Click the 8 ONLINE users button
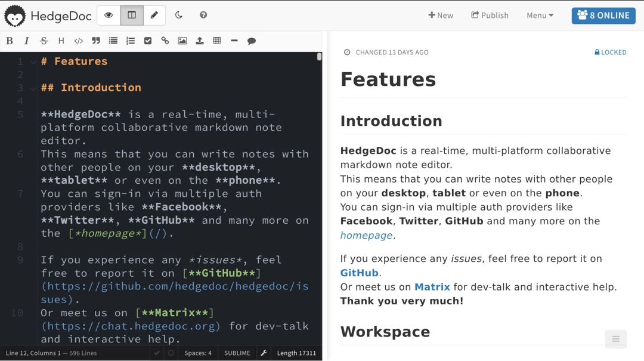This screenshot has width=644, height=361. click(x=603, y=15)
